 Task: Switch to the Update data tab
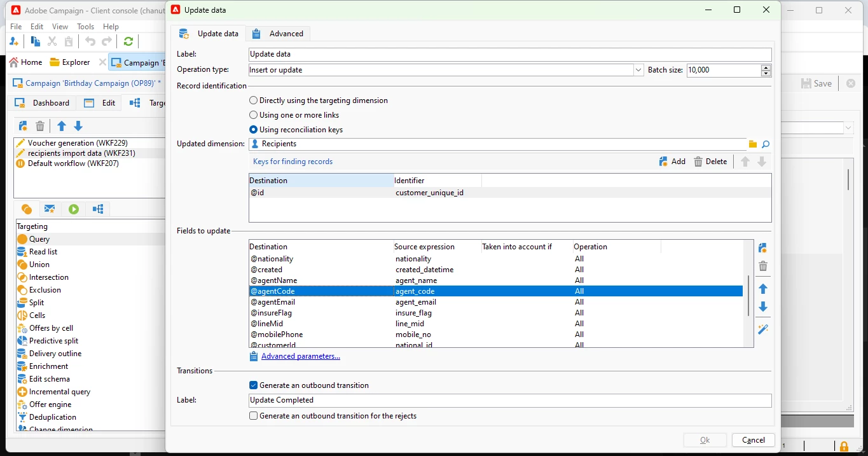[209, 34]
